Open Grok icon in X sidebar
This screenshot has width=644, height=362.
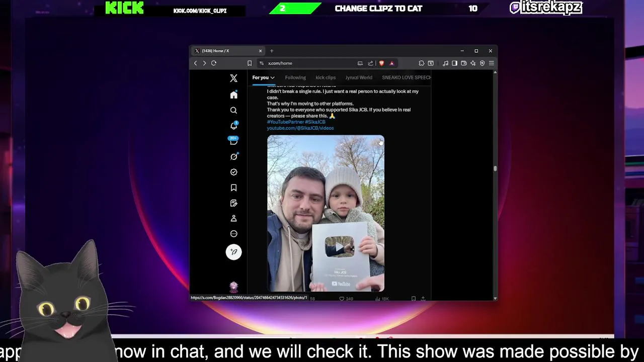233,156
